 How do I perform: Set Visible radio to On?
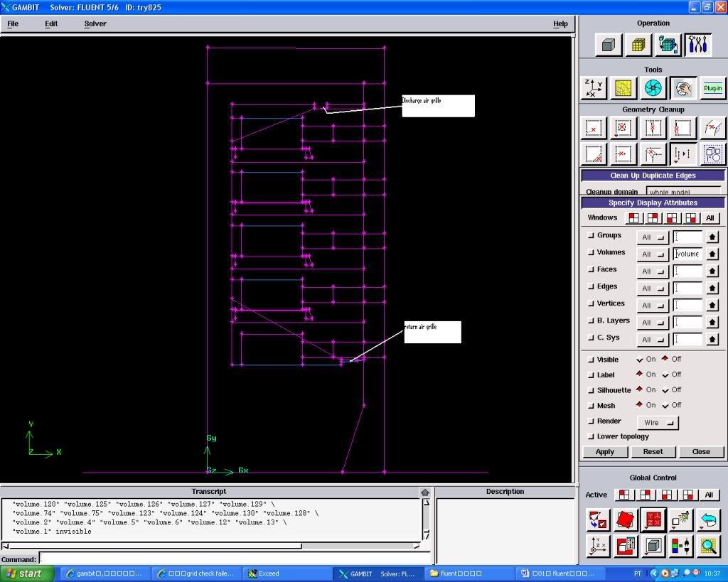641,360
